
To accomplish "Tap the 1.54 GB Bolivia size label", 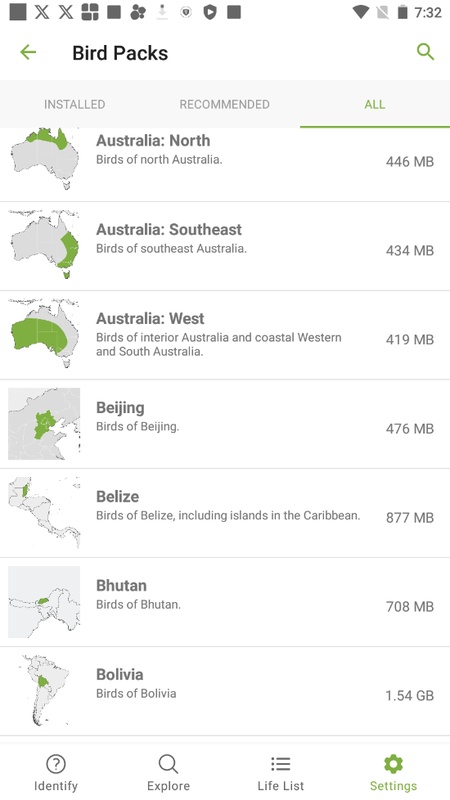I will 410,695.
